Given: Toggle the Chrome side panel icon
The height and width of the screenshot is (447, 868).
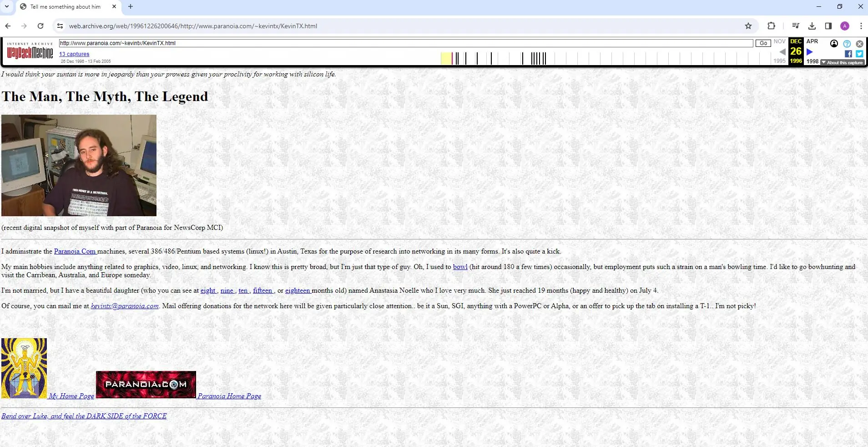Looking at the screenshot, I should pos(828,26).
